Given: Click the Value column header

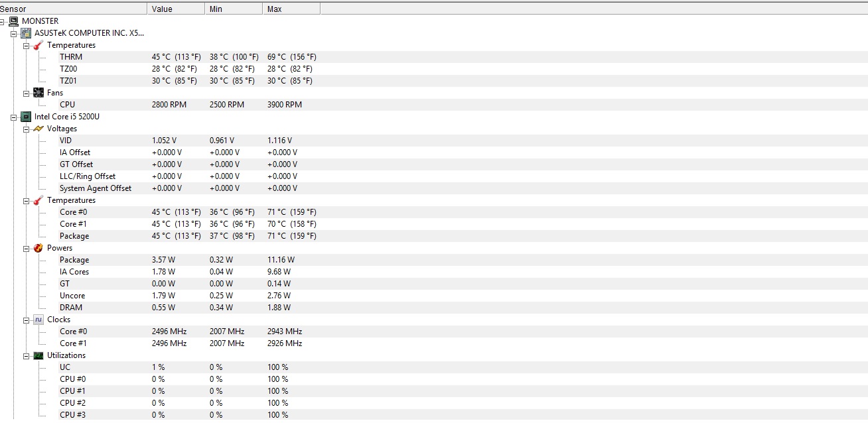Looking at the screenshot, I should coord(176,9).
